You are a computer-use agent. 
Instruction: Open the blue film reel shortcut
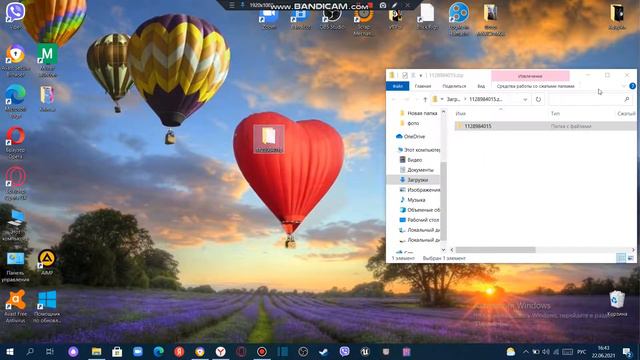click(x=459, y=18)
